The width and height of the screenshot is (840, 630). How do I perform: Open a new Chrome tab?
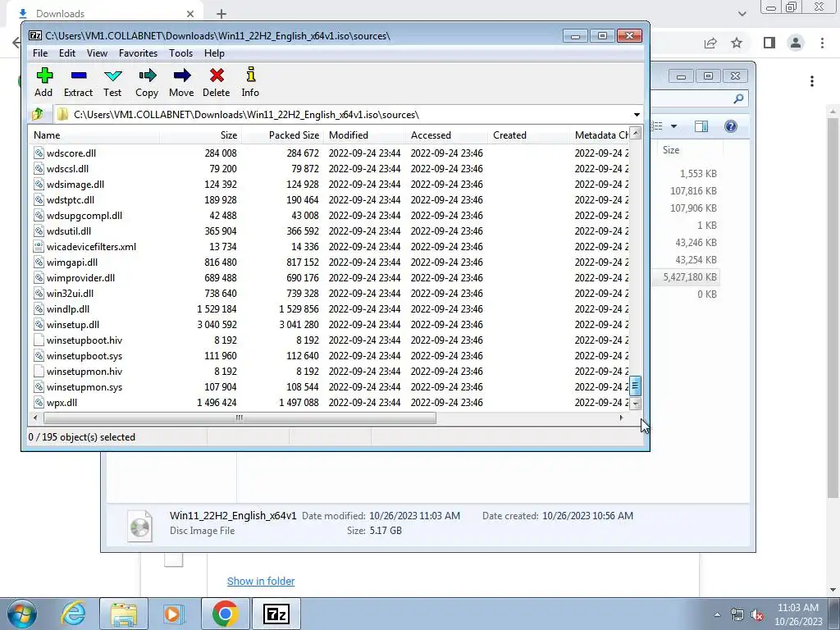[221, 14]
